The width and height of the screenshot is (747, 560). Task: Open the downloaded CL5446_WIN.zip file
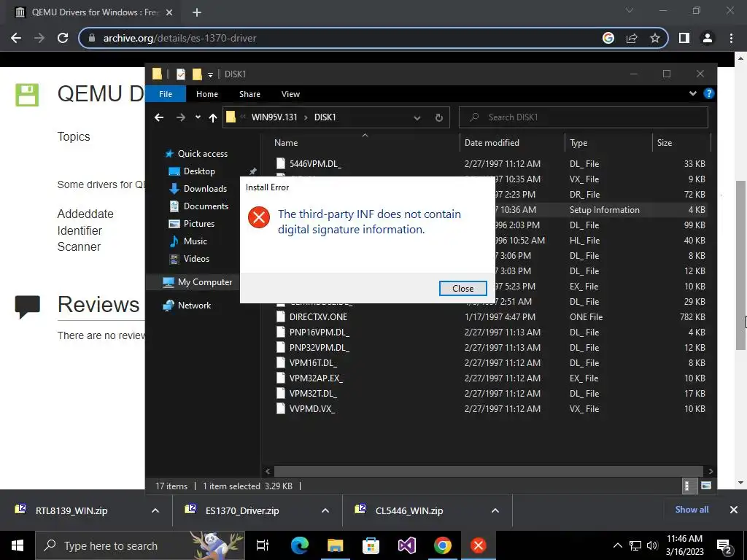coord(409,510)
